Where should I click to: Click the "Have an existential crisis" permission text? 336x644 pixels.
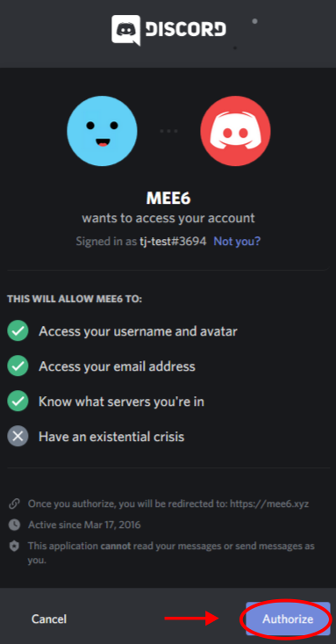click(111, 436)
